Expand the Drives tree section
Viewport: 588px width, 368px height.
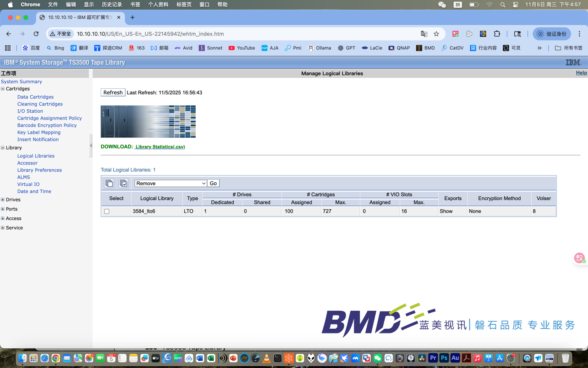pyautogui.click(x=3, y=199)
